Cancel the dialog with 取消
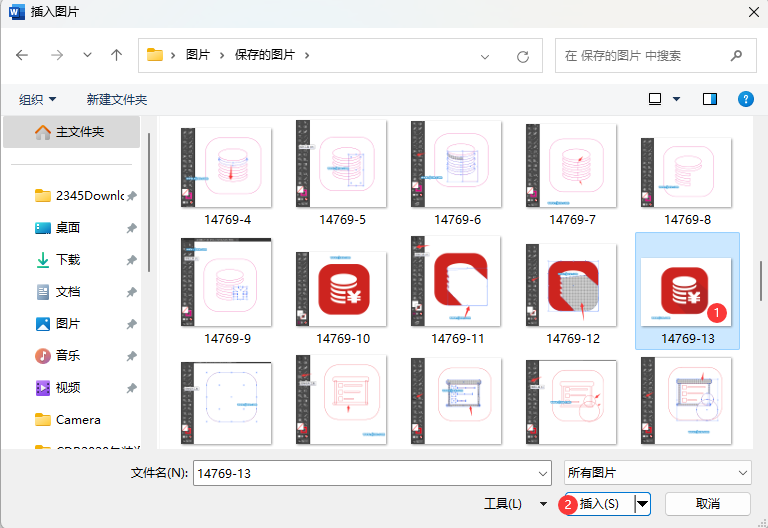768x528 pixels. [707, 504]
